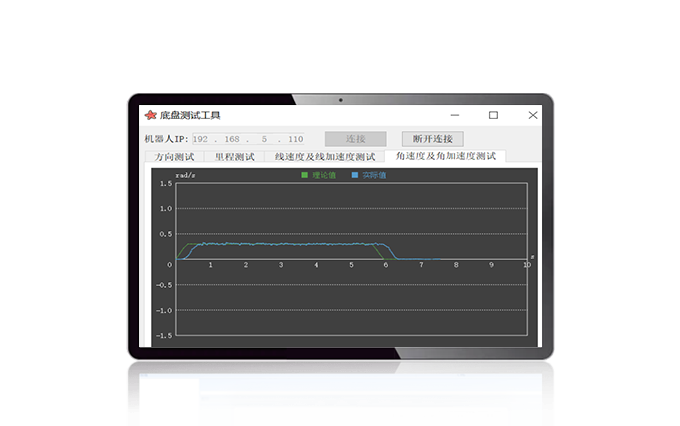Click the blue 实际值 legend swatch

[355, 175]
